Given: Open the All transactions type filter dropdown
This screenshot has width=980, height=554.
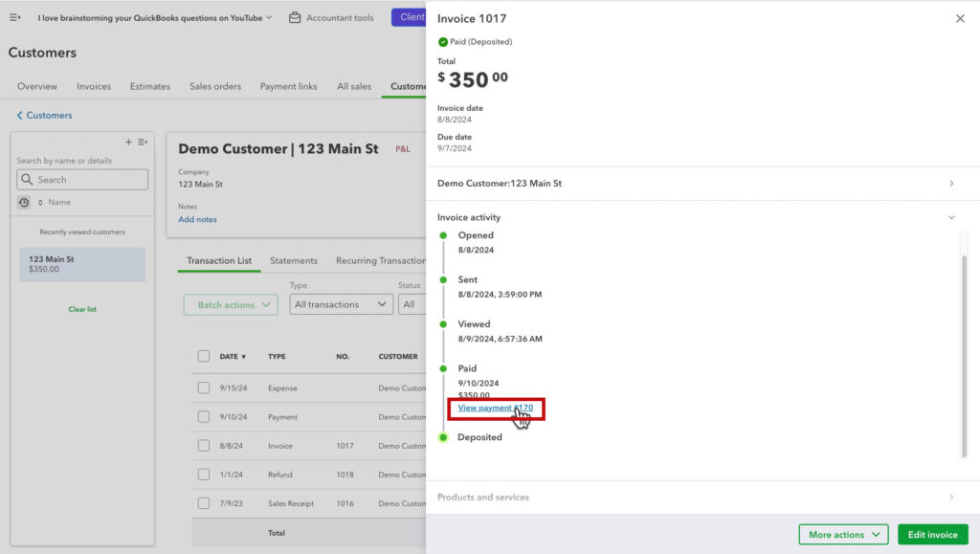Looking at the screenshot, I should coord(340,304).
